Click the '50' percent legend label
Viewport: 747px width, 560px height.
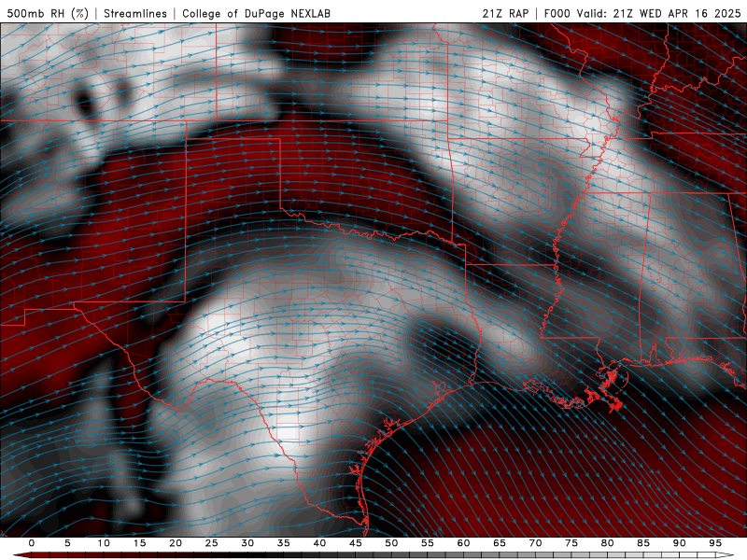391,543
